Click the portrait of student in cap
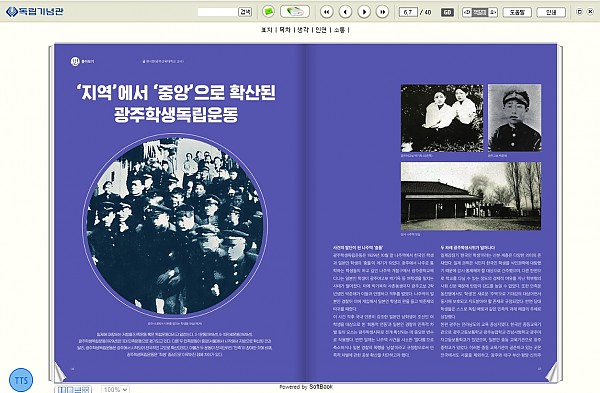 click(x=515, y=118)
